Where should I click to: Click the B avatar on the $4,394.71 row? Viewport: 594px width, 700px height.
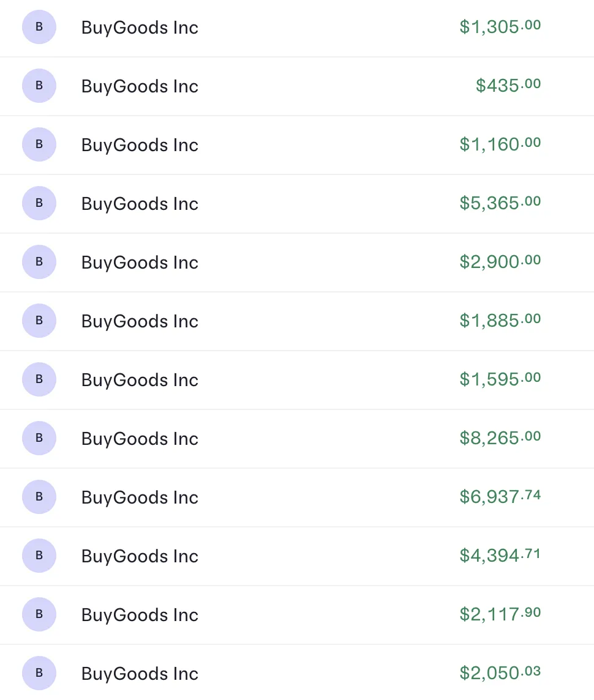39,556
